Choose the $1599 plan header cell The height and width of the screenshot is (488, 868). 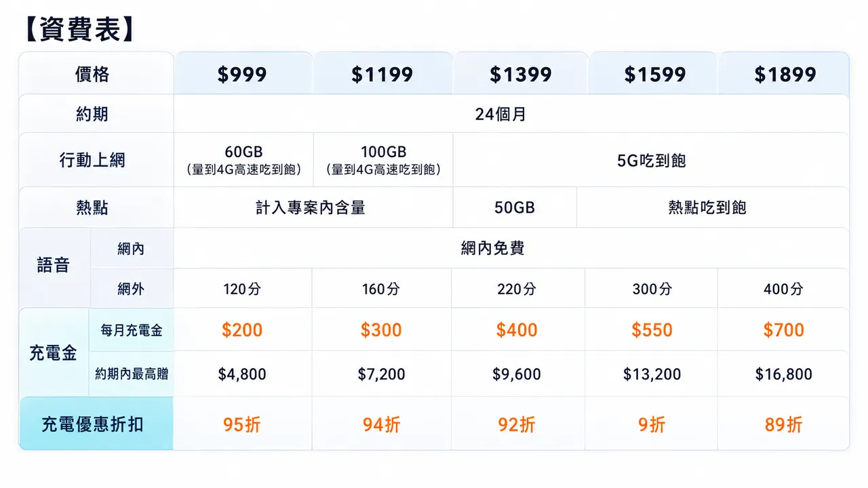click(652, 73)
